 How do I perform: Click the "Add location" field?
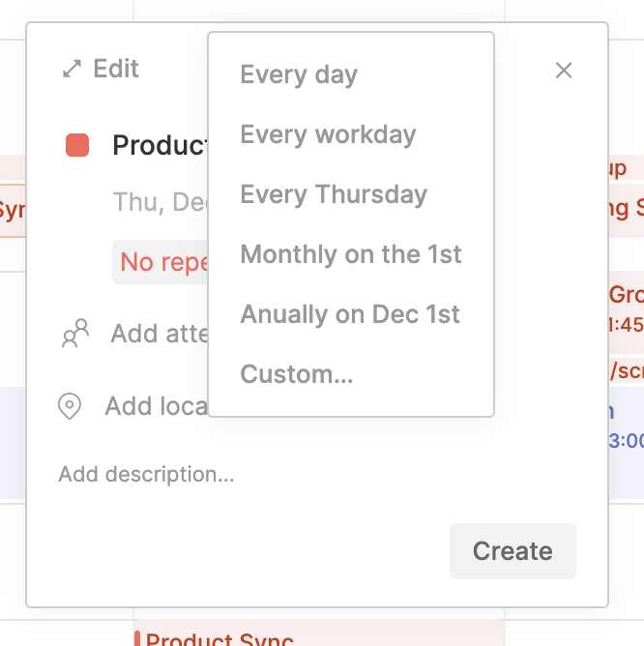pos(156,406)
